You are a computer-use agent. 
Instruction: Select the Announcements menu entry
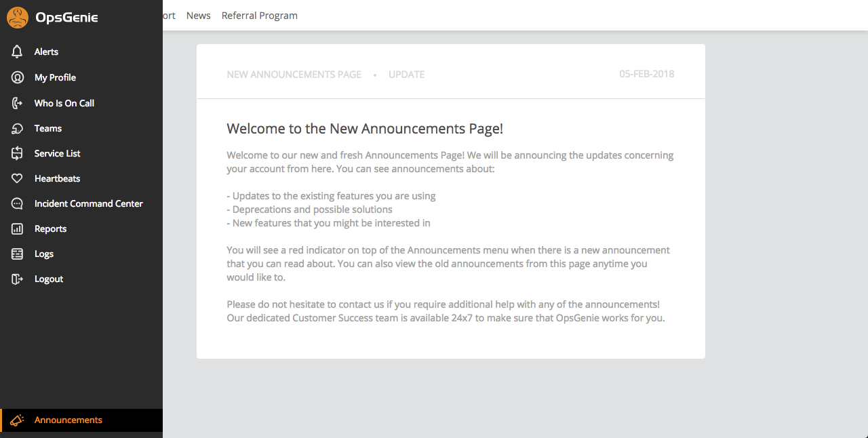pyautogui.click(x=81, y=420)
